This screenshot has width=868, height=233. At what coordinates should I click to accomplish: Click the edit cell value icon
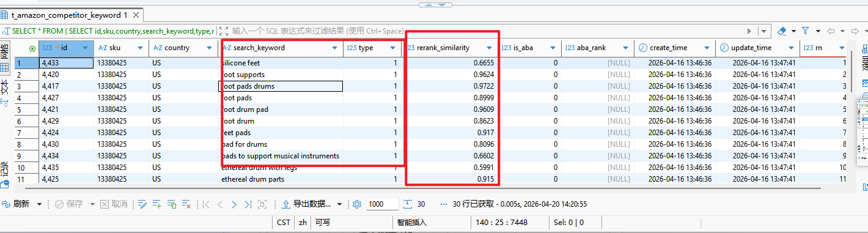142,204
